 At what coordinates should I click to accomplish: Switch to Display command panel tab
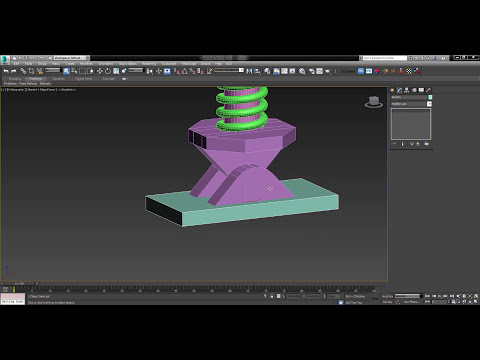coord(421,90)
